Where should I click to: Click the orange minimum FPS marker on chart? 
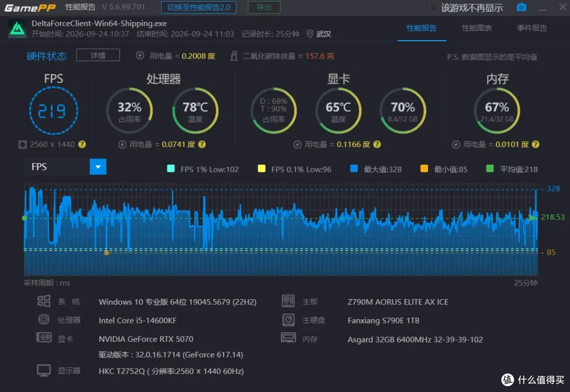107,253
